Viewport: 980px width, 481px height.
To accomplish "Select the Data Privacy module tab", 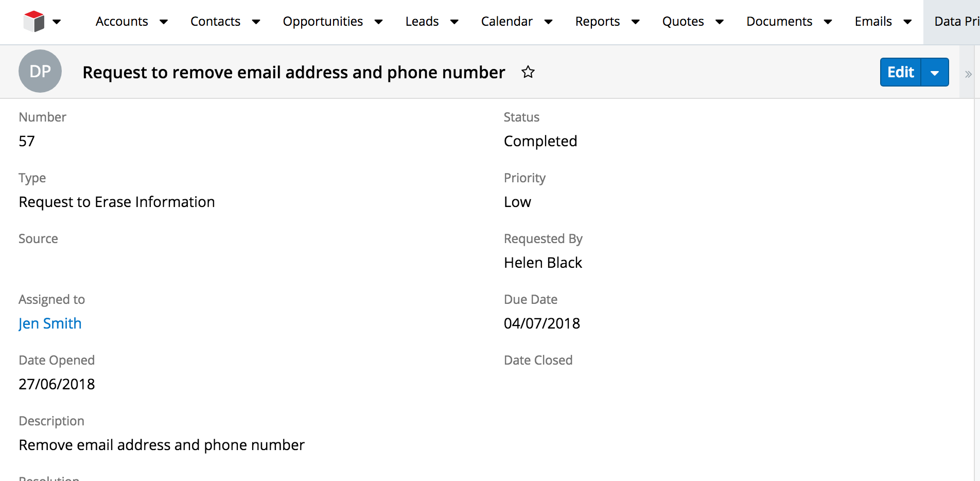I will [956, 22].
